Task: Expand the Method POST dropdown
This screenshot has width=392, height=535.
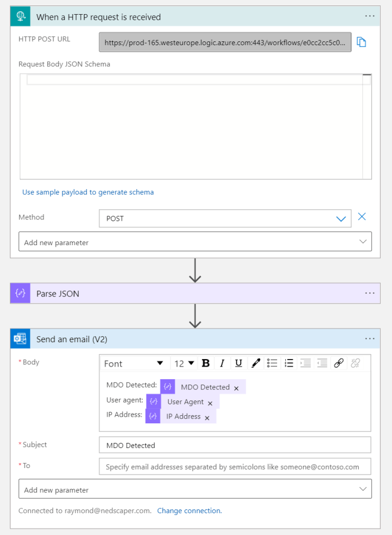Action: tap(341, 218)
